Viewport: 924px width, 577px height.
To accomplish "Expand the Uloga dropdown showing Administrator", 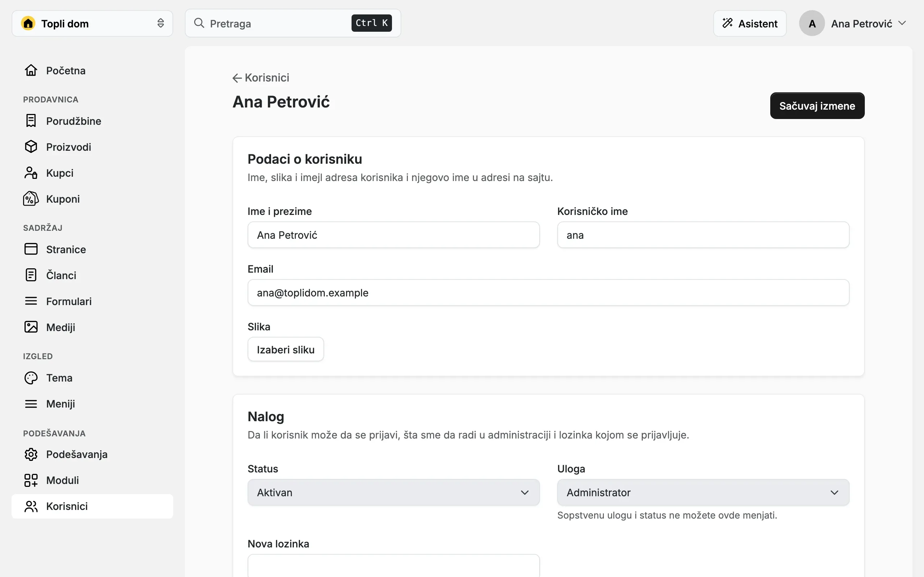I will (703, 492).
